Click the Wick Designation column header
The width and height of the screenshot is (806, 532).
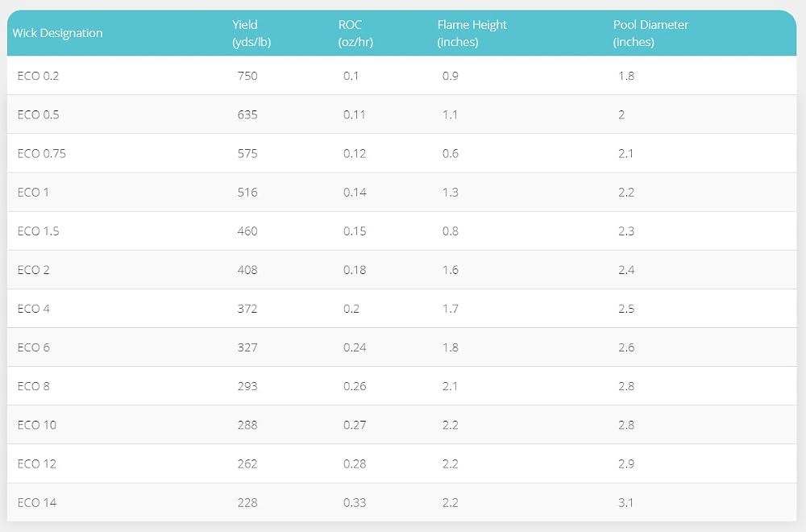click(x=57, y=33)
